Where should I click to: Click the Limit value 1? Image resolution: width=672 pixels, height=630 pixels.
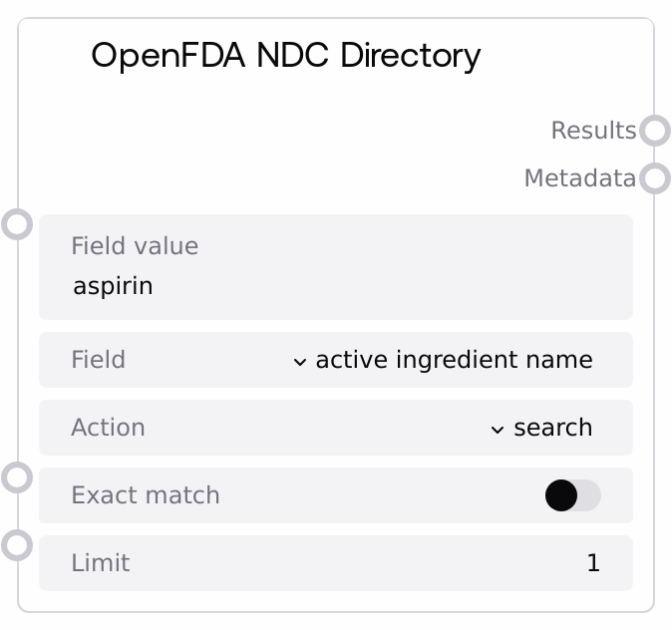593,563
